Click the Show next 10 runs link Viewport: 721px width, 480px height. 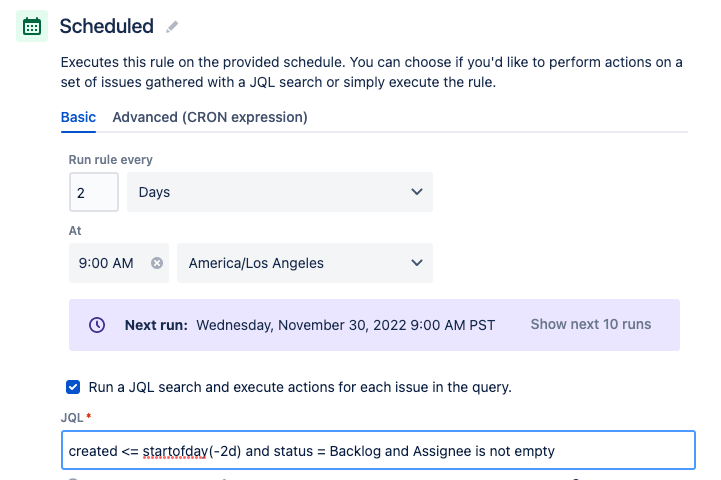tap(591, 324)
